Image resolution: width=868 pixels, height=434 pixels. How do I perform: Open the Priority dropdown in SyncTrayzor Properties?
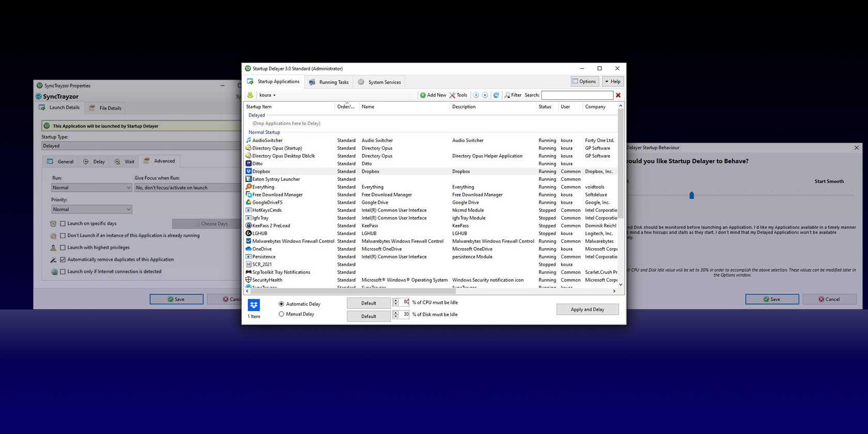coord(91,209)
